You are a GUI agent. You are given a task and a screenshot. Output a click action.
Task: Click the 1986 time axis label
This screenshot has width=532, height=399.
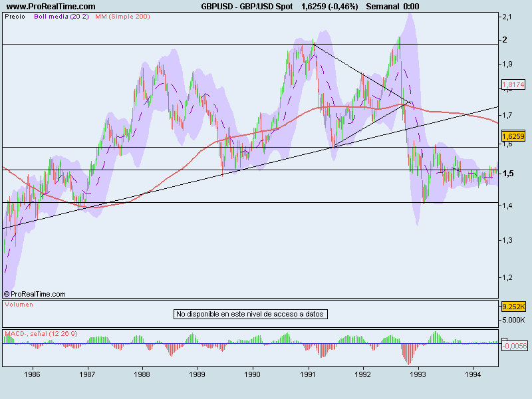[32, 374]
